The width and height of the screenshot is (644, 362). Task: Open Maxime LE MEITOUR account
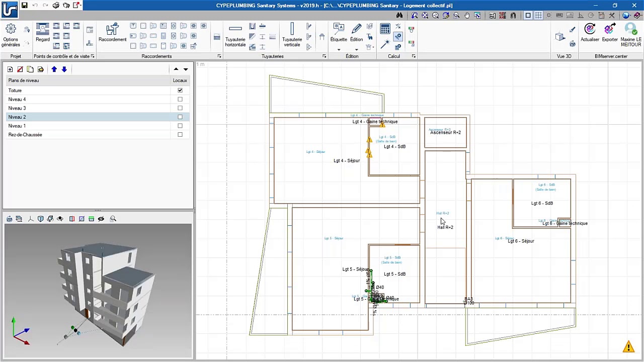(x=631, y=35)
